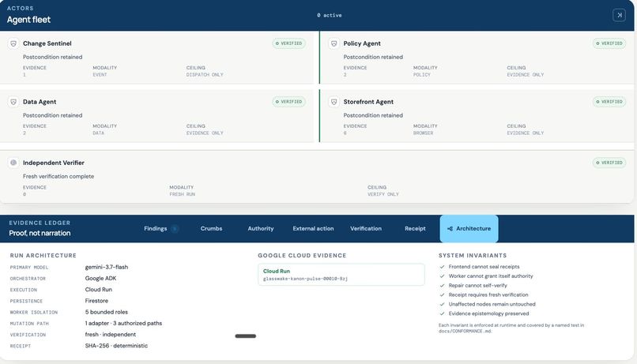Viewport: 637px width, 364px height.
Task: Click the 'VERIFY ONLY' ceiling value
Action: 383,194
